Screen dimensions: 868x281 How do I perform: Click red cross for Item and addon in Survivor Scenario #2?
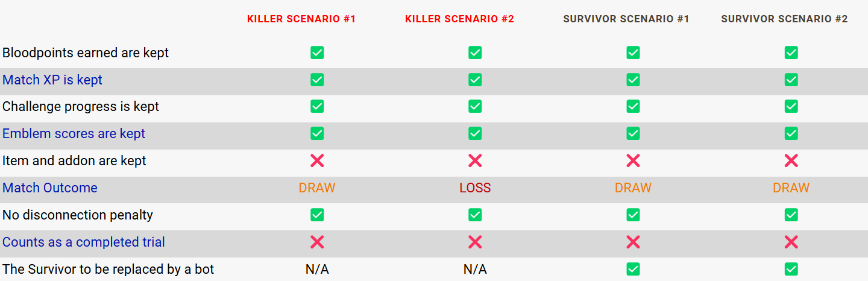pyautogui.click(x=791, y=160)
